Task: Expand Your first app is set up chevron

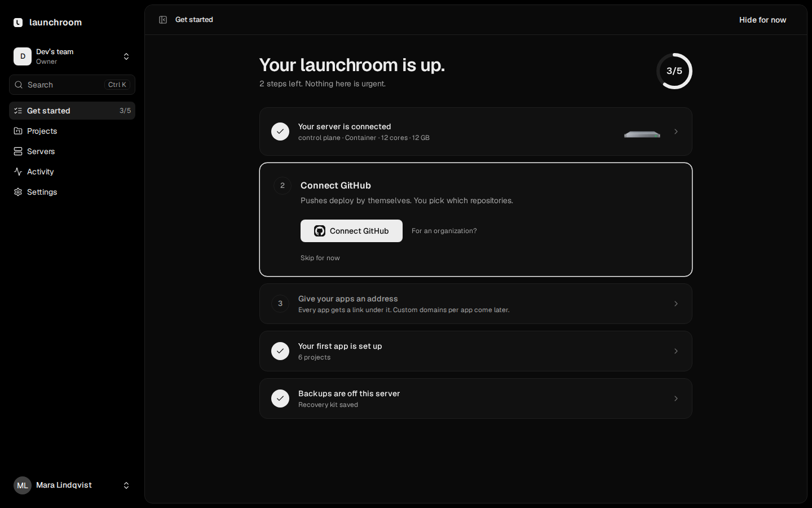Action: tap(676, 351)
